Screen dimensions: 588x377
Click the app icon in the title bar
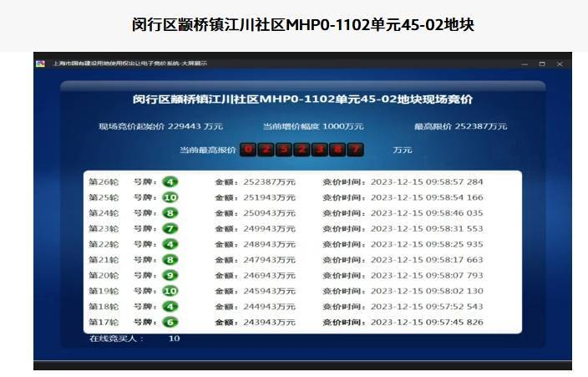(x=40, y=64)
